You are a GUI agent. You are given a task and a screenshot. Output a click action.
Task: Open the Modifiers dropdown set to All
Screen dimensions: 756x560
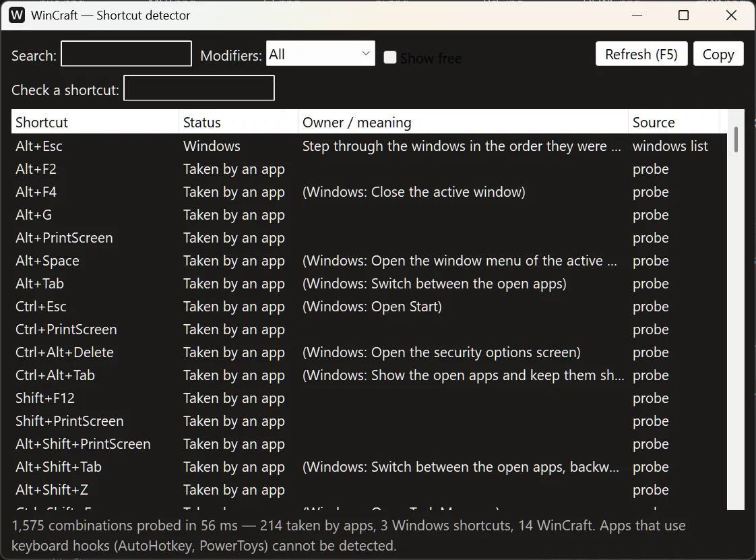tap(321, 53)
